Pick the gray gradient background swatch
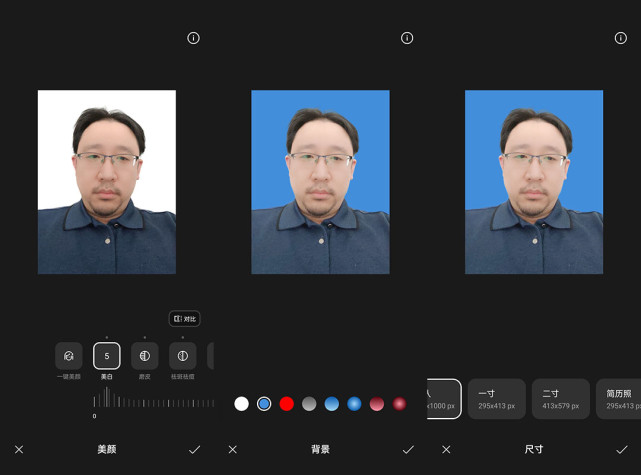The width and height of the screenshot is (641, 475). coord(309,404)
